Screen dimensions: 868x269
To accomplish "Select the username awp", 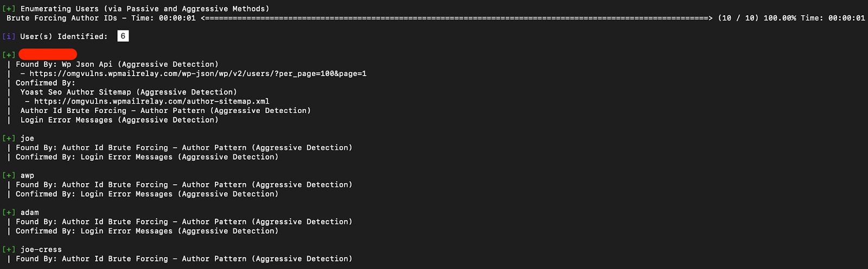I will click(27, 176).
